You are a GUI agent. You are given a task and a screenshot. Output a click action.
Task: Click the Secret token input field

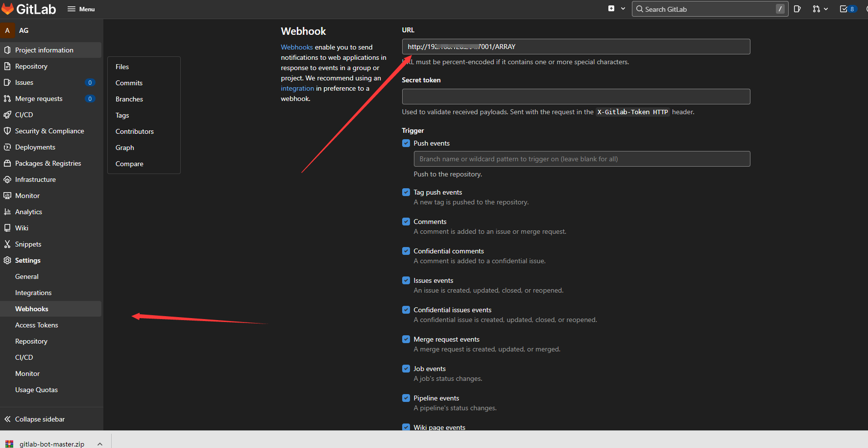[576, 97]
